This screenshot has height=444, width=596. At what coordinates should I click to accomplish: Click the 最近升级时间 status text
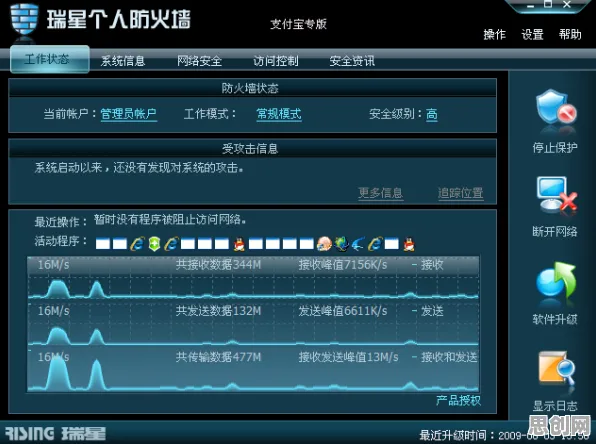tap(504, 435)
